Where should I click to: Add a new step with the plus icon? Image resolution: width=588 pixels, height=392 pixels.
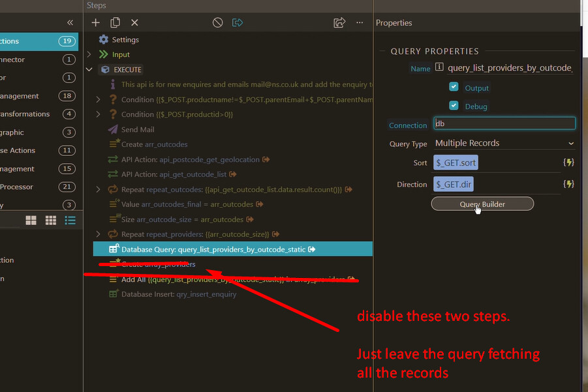tap(96, 23)
